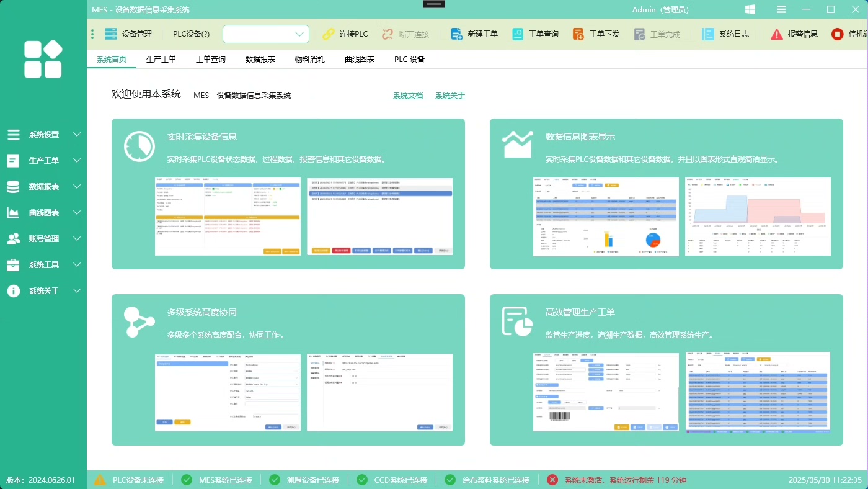The width and height of the screenshot is (868, 489).
Task: Click the 工单下发 dispatch order icon
Action: coord(578,34)
